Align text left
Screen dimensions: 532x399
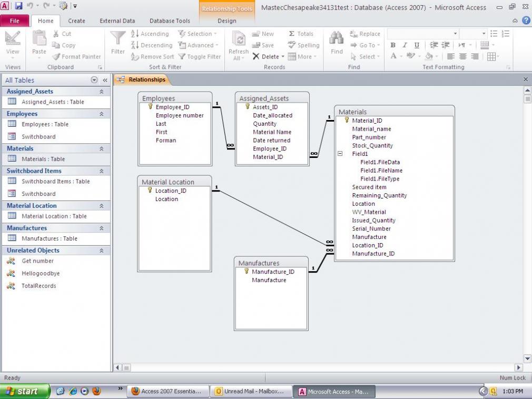[x=450, y=57]
